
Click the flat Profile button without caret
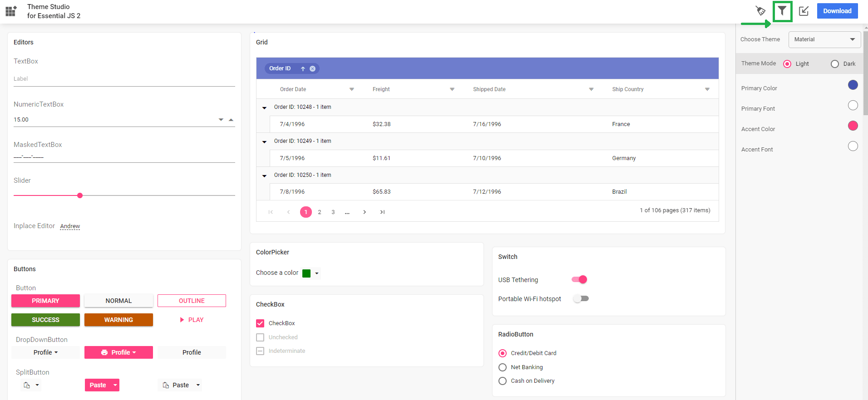pos(192,352)
